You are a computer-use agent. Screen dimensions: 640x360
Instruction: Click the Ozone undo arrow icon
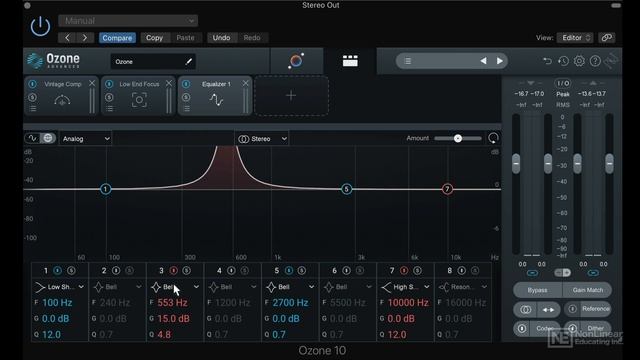pyautogui.click(x=547, y=61)
